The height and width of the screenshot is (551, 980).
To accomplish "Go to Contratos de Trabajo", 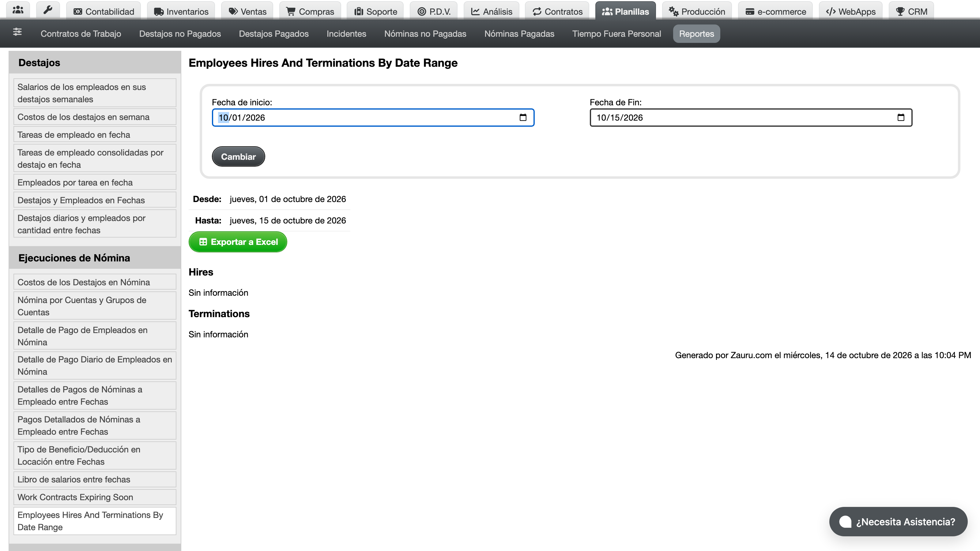I will pyautogui.click(x=81, y=33).
